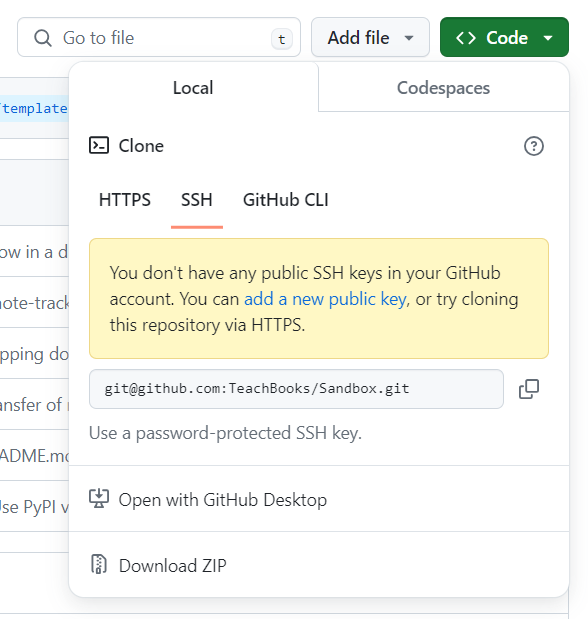Click the magnifier icon in Go to file
This screenshot has height=619, width=588.
[43, 38]
